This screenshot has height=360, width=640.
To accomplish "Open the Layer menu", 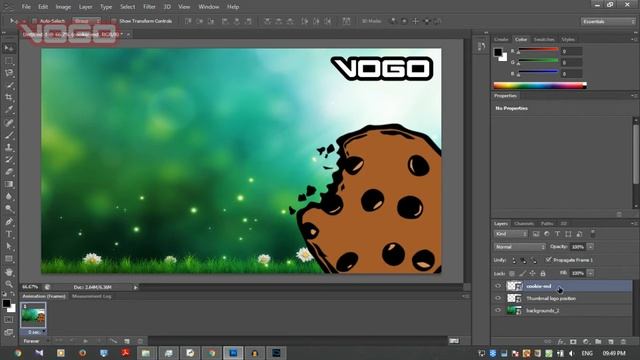I will [85, 7].
